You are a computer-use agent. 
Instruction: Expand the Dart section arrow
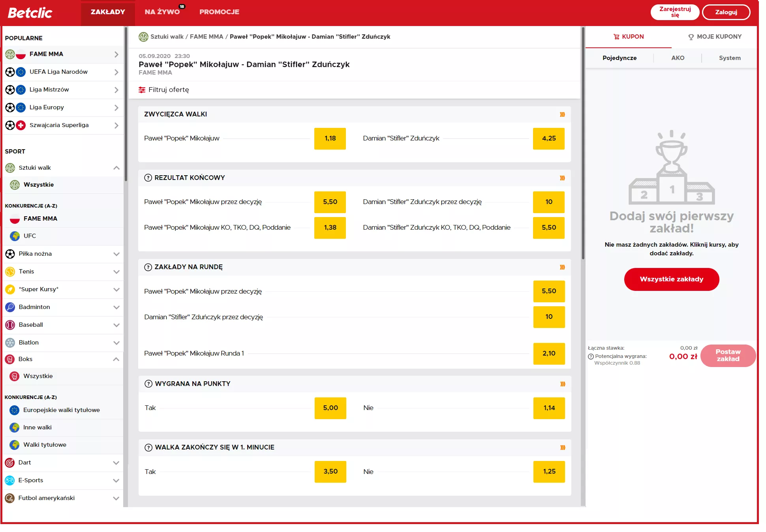[x=116, y=463]
